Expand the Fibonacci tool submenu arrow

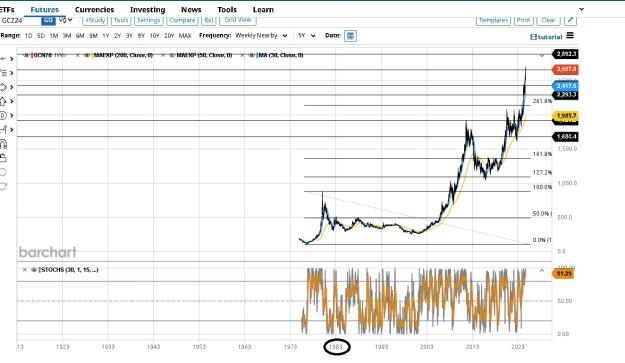pos(12,73)
